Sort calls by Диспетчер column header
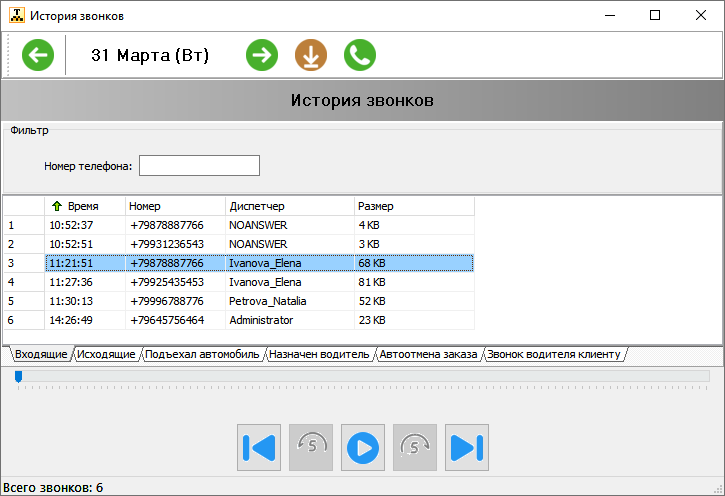This screenshot has height=496, width=725. tap(288, 206)
